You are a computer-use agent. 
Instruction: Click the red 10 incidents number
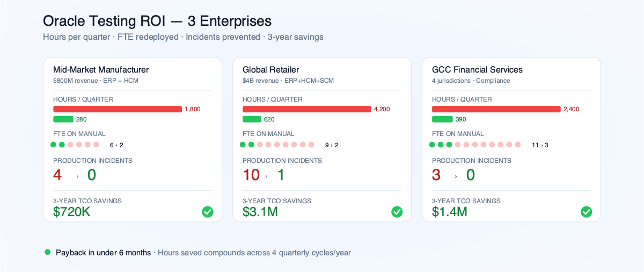(x=251, y=175)
